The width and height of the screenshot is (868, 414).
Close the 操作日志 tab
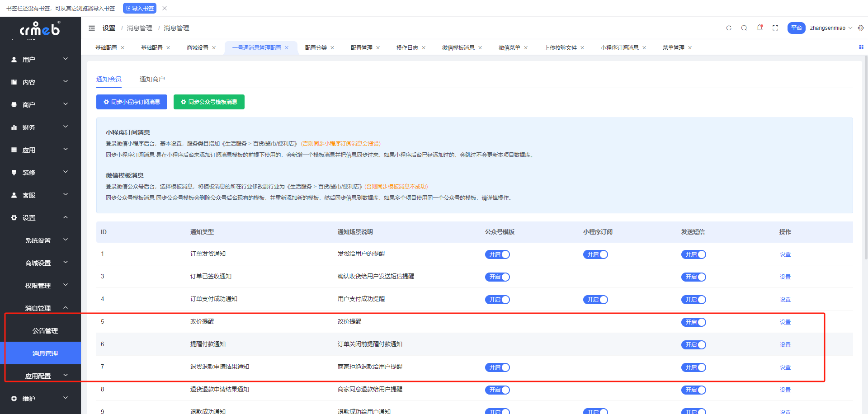pyautogui.click(x=424, y=48)
